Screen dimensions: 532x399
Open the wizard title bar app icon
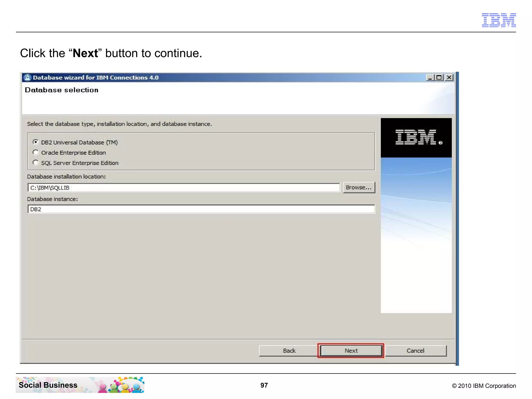[x=27, y=77]
